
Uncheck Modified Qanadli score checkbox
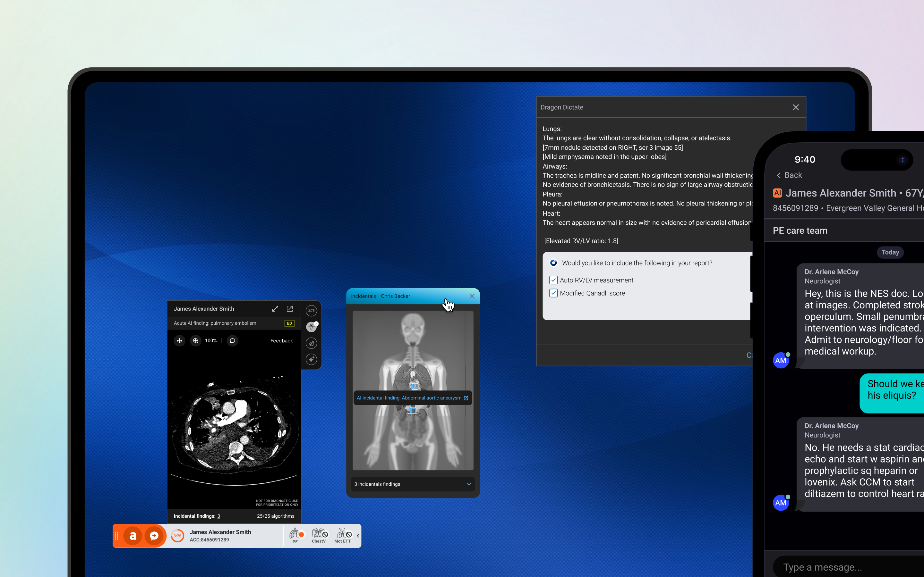[x=553, y=293]
